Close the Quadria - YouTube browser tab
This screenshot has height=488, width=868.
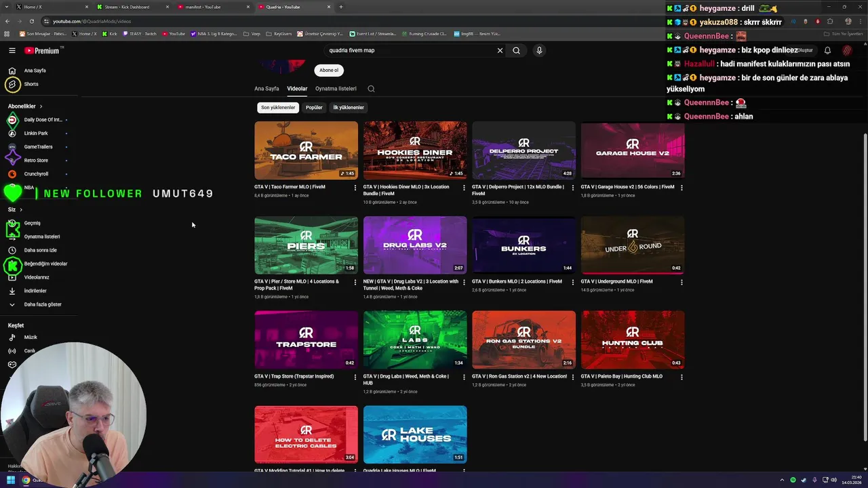point(329,7)
